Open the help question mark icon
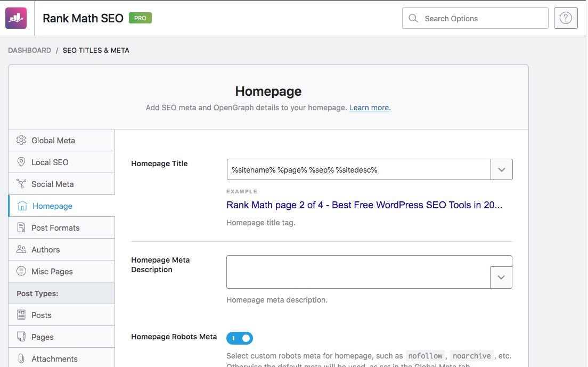The width and height of the screenshot is (588, 367). (566, 18)
